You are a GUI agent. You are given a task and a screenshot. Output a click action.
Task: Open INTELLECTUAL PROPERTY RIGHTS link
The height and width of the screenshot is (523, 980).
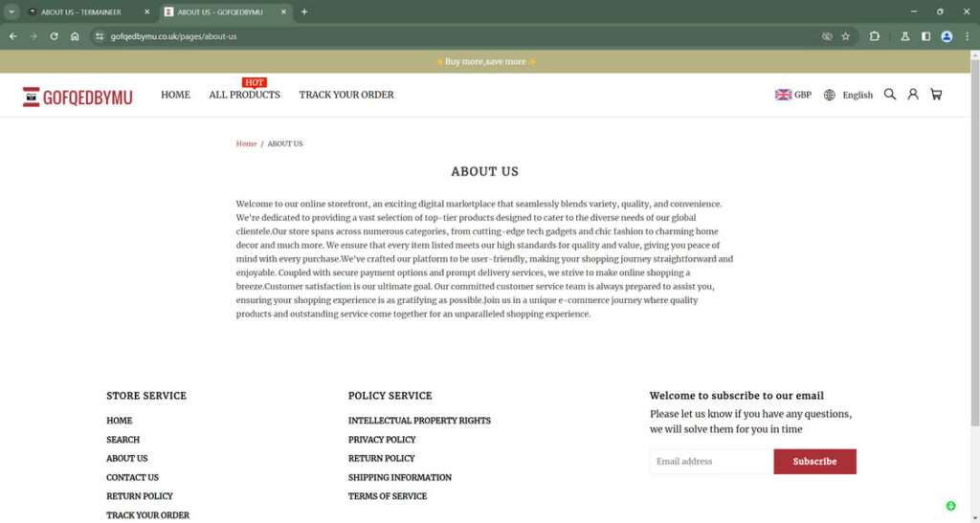pyautogui.click(x=419, y=421)
